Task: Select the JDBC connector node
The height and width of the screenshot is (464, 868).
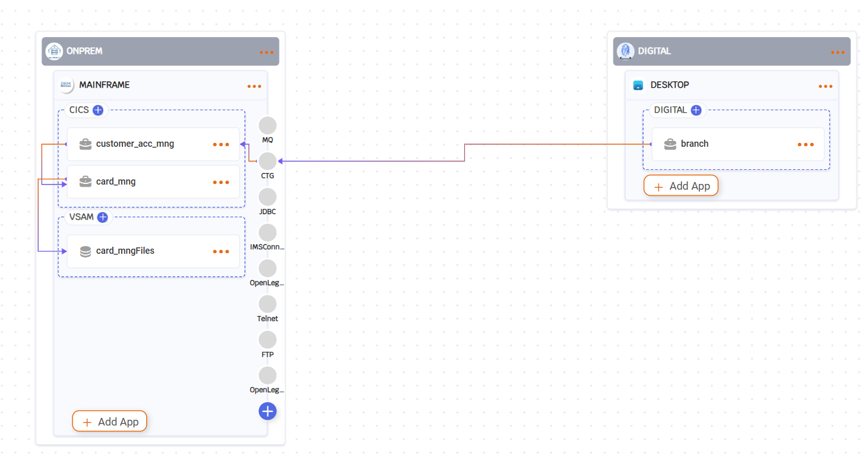Action: click(x=267, y=197)
